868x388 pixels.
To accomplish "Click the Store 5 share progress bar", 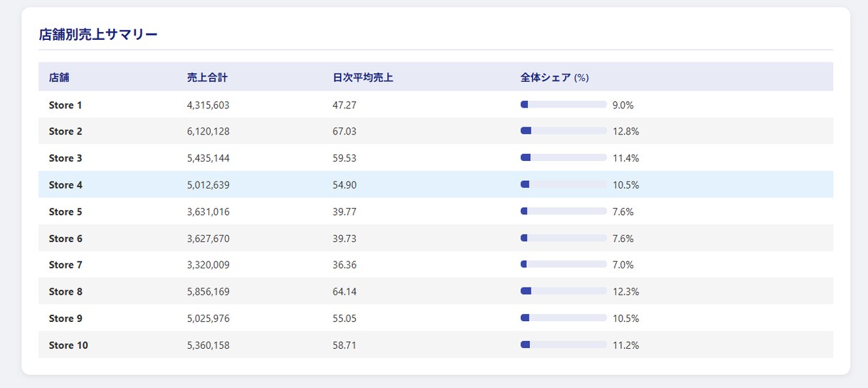I will pos(563,211).
